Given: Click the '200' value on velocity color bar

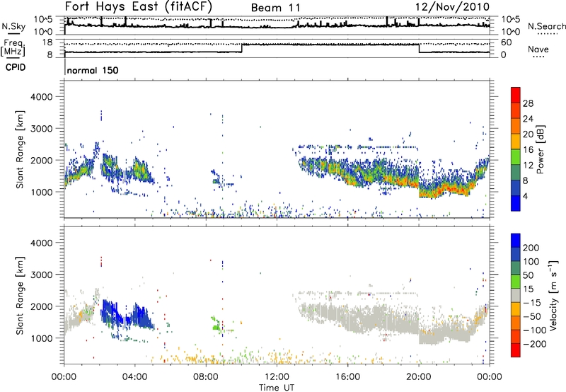Looking at the screenshot, I should point(531,248).
